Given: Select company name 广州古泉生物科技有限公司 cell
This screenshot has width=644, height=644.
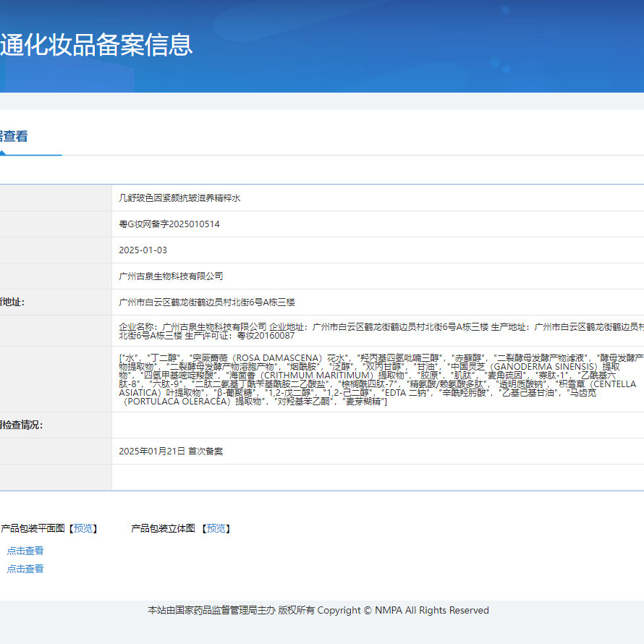Looking at the screenshot, I should click(171, 276).
